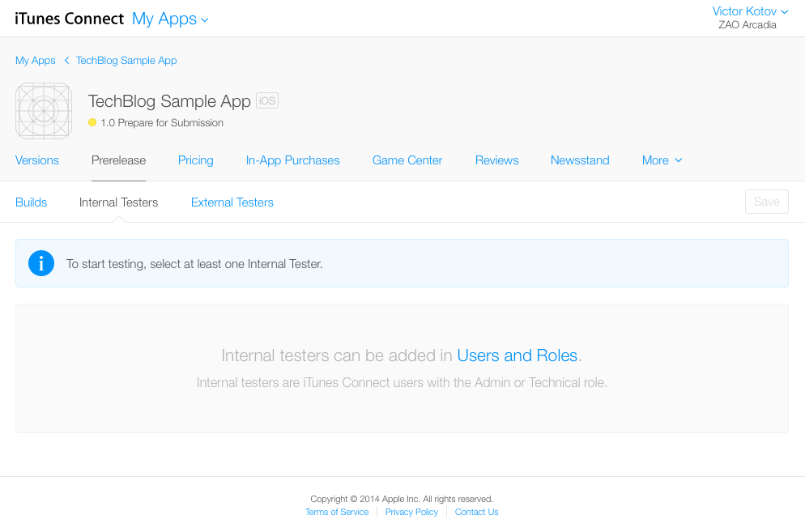
Task: Go to In-App Purchases tab
Action: click(x=293, y=160)
